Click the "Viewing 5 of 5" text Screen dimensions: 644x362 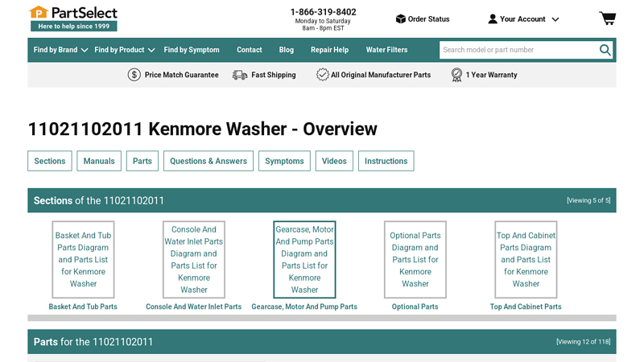(588, 200)
